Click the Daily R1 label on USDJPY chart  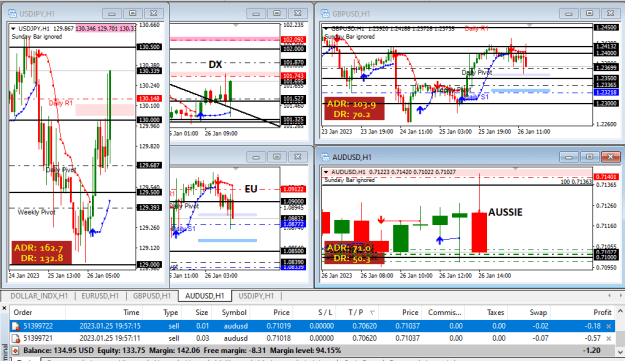61,103
